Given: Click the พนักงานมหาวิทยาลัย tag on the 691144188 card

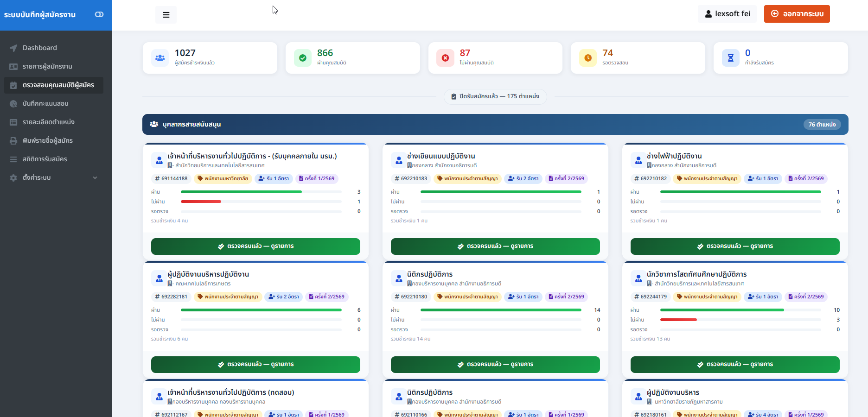Looking at the screenshot, I should (223, 178).
